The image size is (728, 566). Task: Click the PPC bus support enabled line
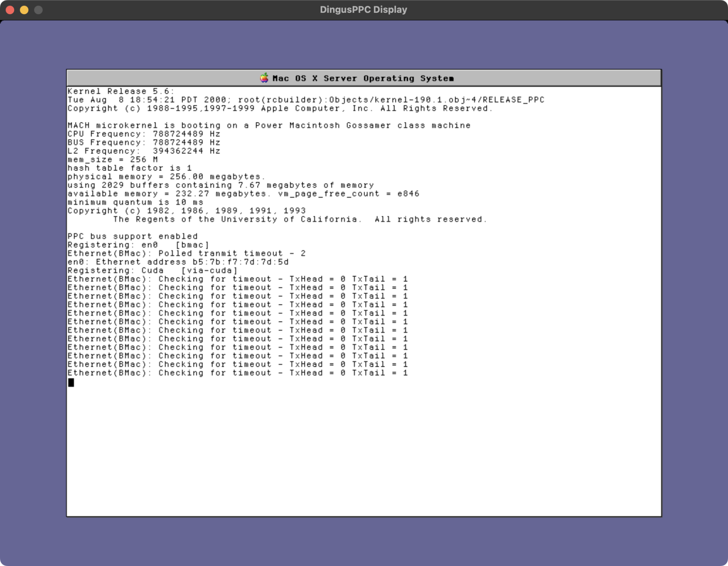point(132,236)
